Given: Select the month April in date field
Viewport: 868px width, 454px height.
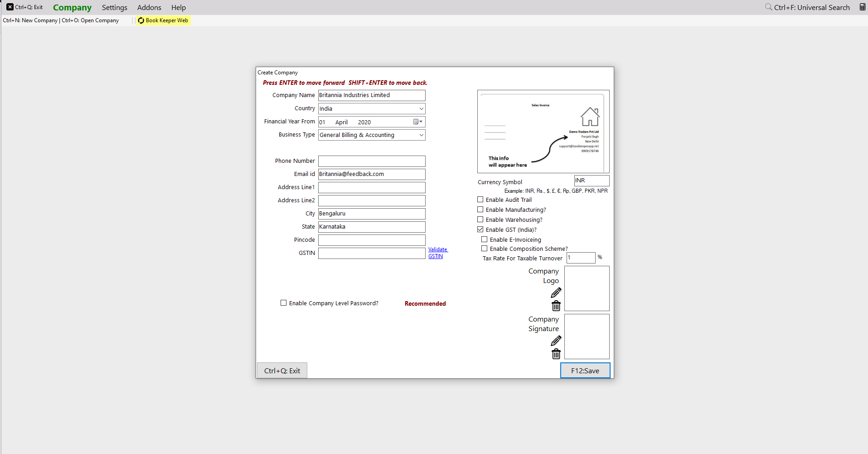Looking at the screenshot, I should (341, 122).
